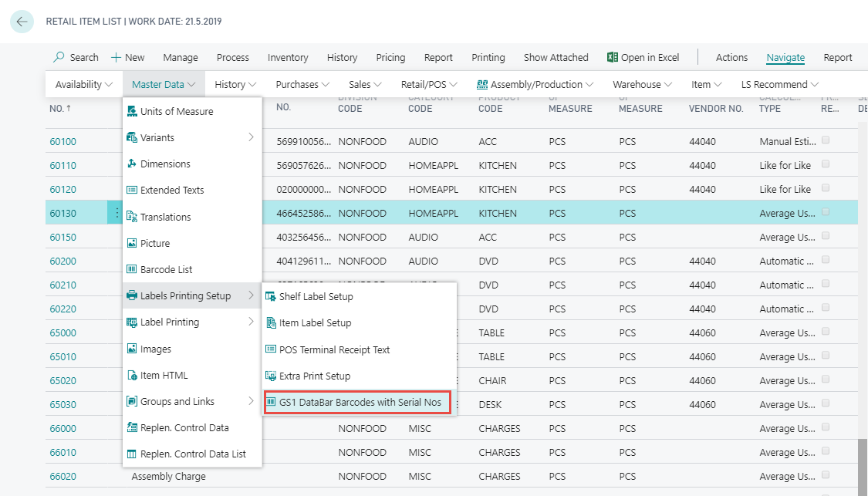Viewport: 868px width, 496px height.
Task: Click the Excel icon for Open in Excel
Action: click(x=613, y=58)
